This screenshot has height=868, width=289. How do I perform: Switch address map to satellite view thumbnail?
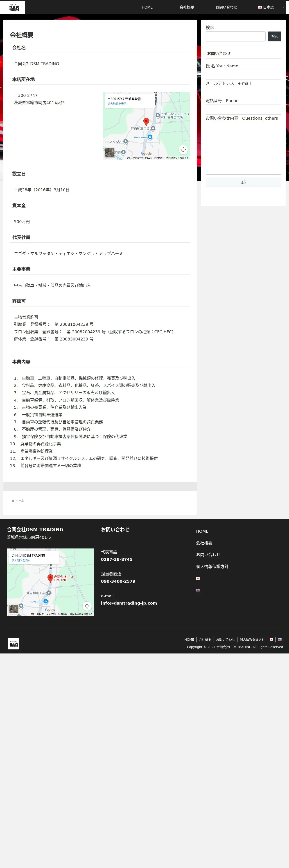pos(109,152)
